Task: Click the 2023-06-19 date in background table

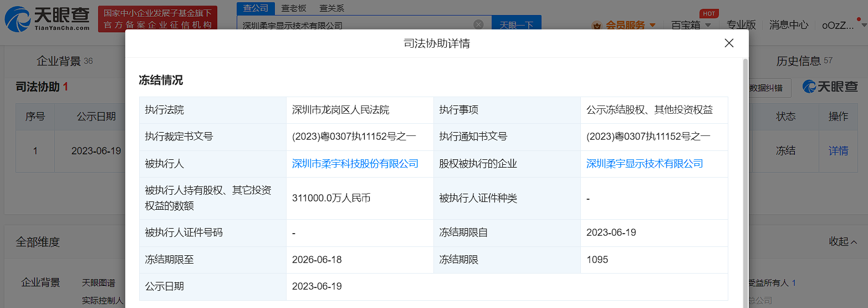Action: [x=96, y=150]
